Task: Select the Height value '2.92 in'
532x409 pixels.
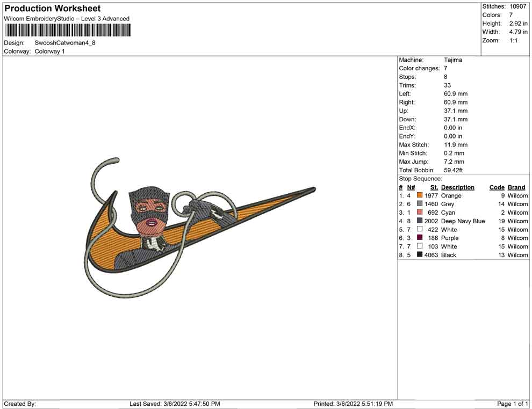Action: [519, 24]
